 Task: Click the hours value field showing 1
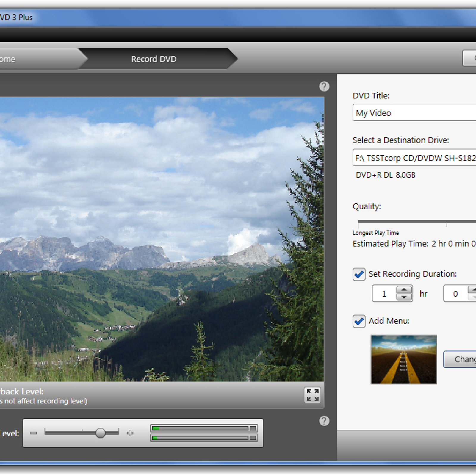384,294
